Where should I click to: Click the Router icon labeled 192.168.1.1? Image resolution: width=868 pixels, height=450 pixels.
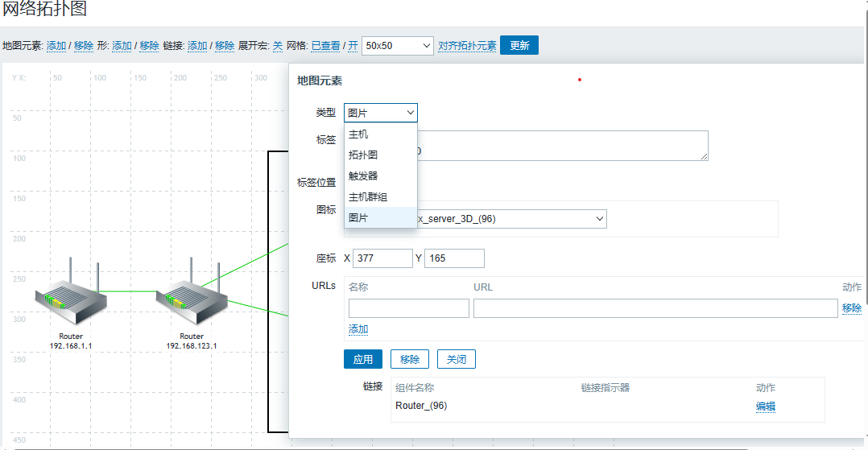(x=71, y=295)
